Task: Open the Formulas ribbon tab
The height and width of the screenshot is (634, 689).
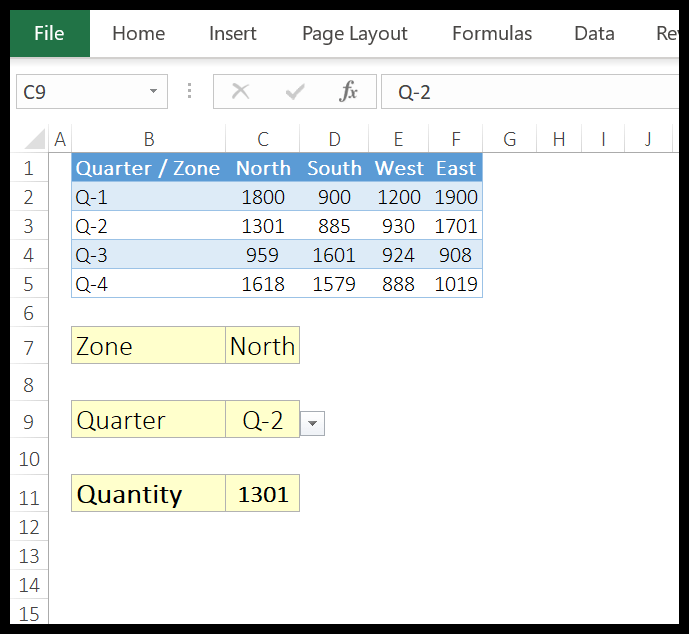Action: coord(492,33)
